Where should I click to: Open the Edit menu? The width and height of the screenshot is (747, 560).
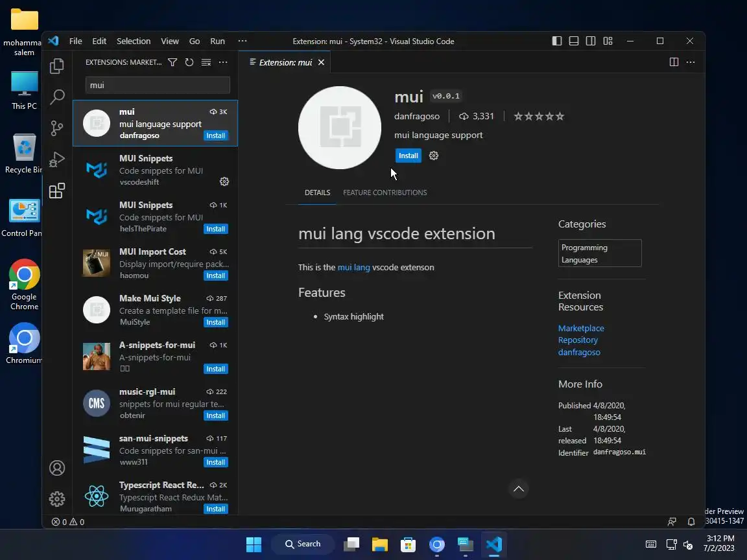pos(99,41)
